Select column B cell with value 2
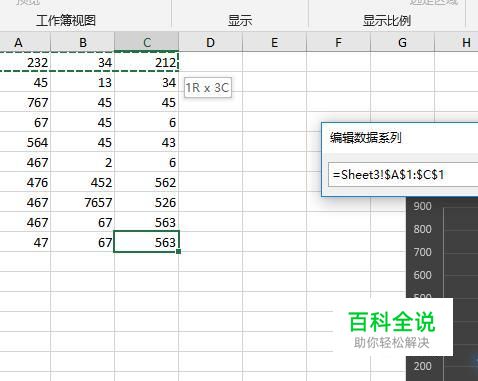This screenshot has width=478, height=381. (82, 162)
